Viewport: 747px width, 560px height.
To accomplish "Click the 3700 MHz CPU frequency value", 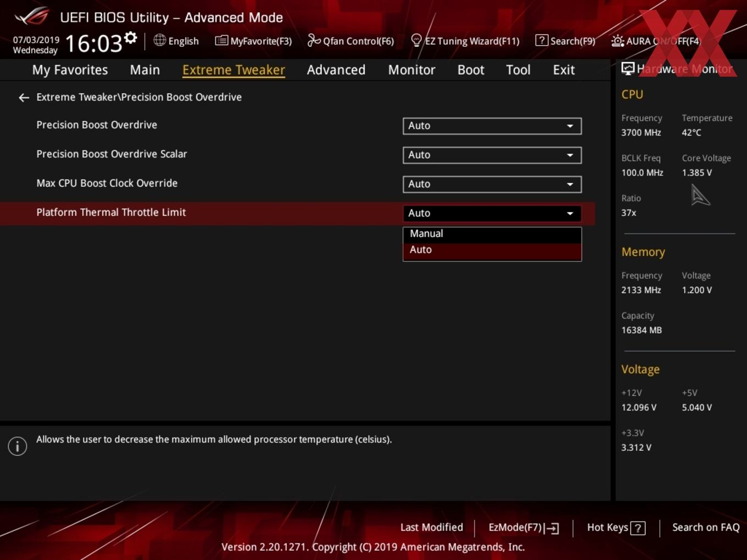I will point(641,132).
